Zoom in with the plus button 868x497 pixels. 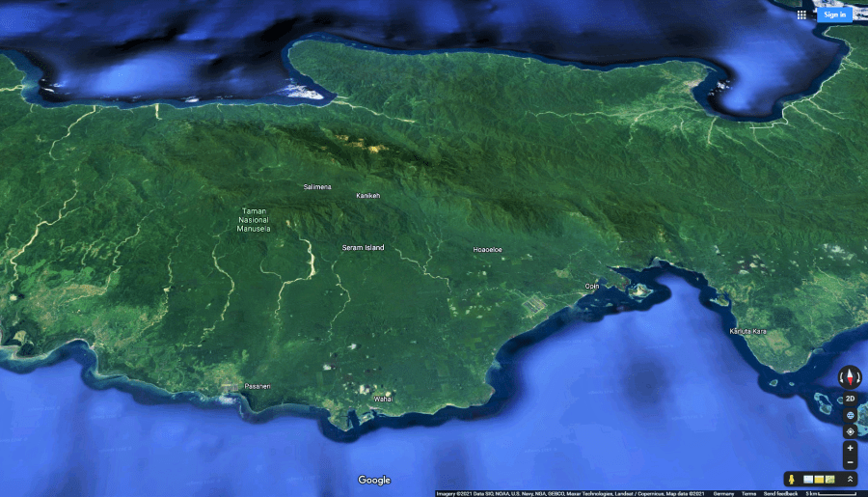click(x=850, y=448)
